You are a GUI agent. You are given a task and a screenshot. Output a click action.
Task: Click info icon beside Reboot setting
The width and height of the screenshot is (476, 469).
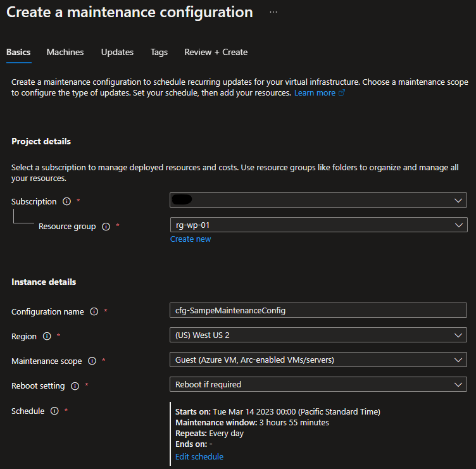[x=75, y=385]
